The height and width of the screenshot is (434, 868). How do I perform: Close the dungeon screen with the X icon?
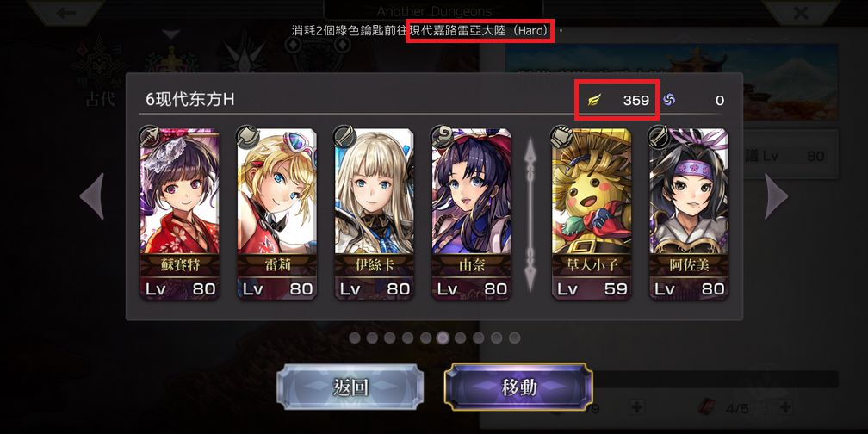coord(801,12)
